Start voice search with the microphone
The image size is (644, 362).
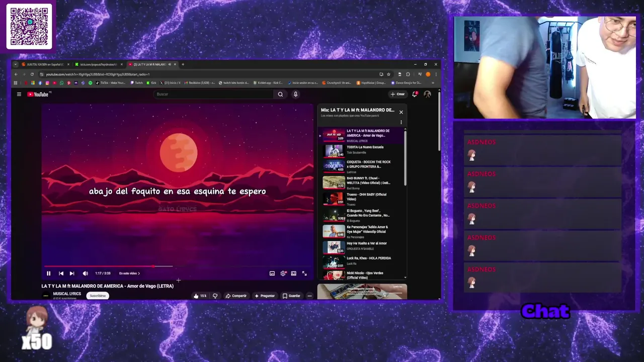point(295,94)
